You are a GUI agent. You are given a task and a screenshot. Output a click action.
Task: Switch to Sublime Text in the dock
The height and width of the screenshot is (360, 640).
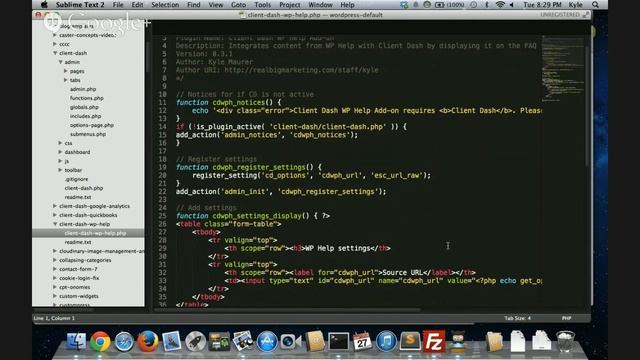pos(410,341)
